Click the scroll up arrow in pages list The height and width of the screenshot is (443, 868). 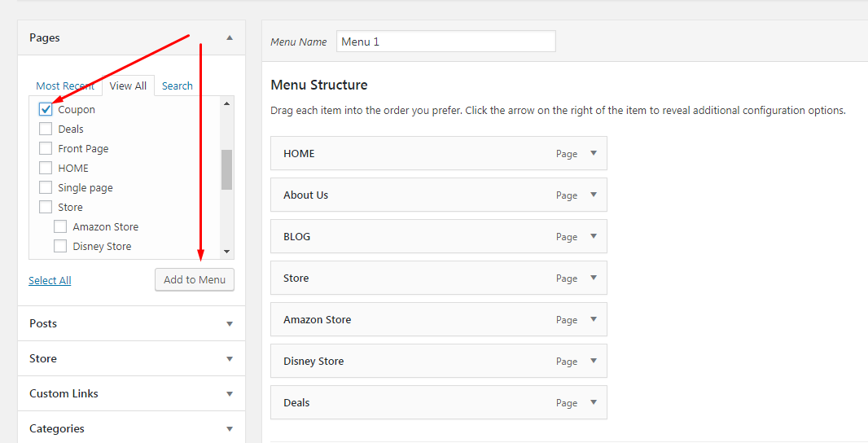[x=226, y=103]
